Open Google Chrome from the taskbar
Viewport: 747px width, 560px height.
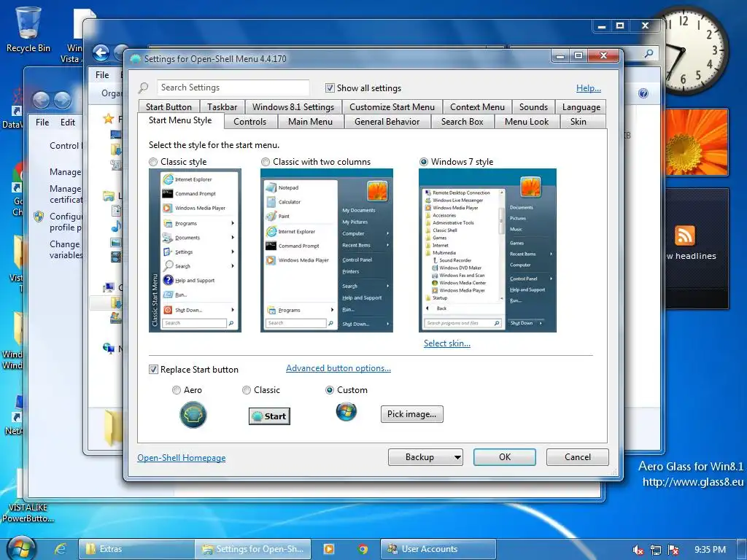point(363,549)
